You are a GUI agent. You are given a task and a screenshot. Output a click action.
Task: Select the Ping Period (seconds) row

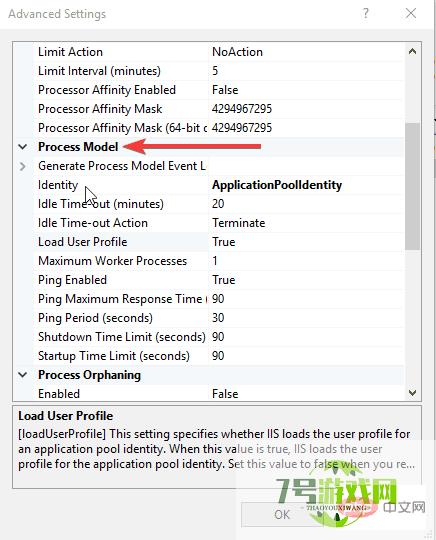[219, 318]
